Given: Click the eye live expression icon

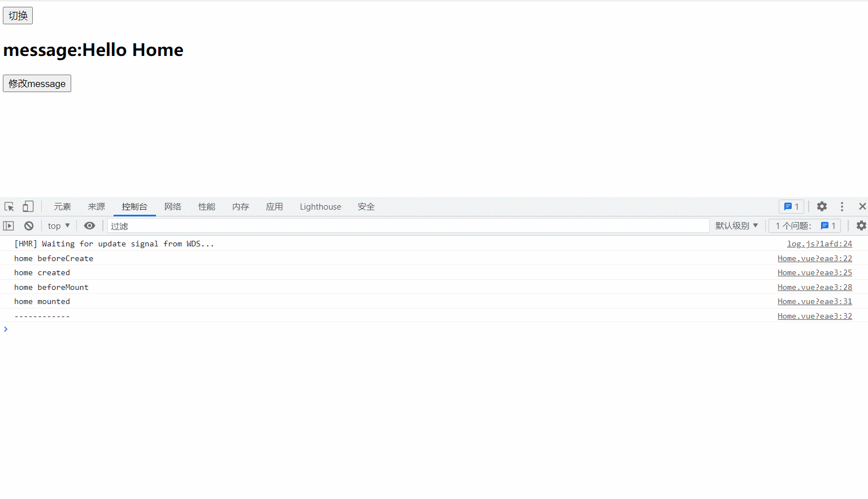Looking at the screenshot, I should tap(89, 226).
